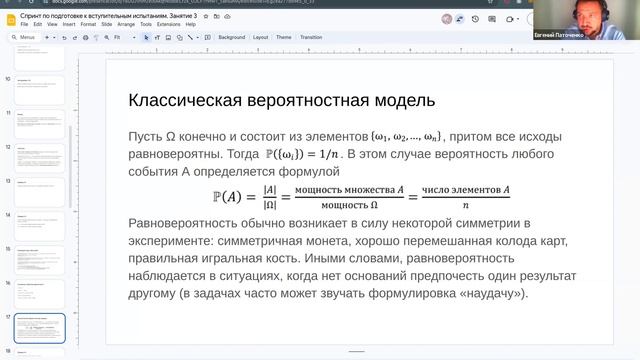Open the Arrange menu
The image size is (640, 360).
[126, 24]
